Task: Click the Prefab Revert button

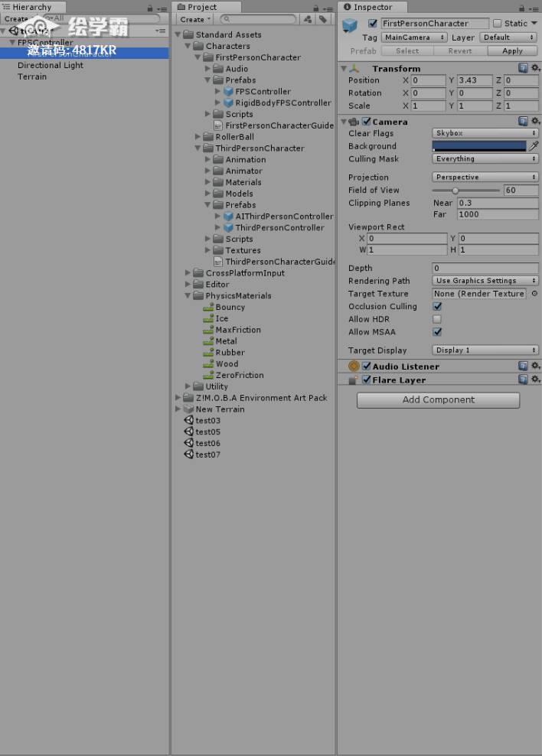Action: click(460, 51)
